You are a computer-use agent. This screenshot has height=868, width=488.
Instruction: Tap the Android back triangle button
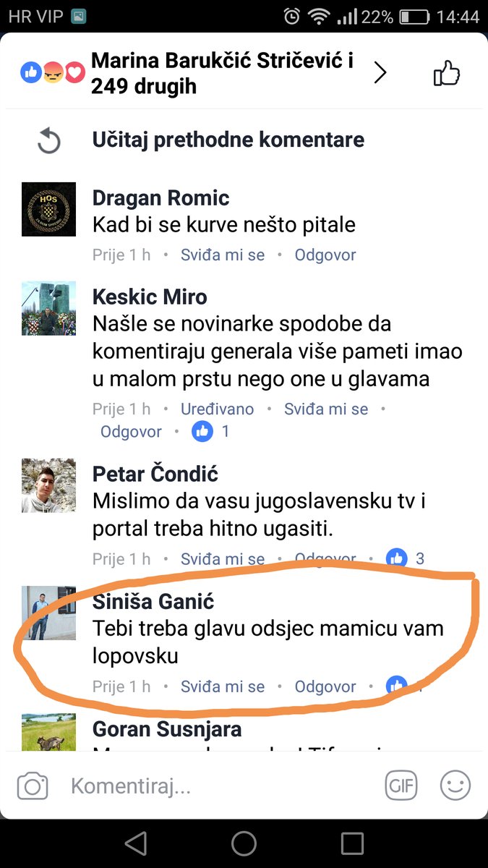point(136,843)
